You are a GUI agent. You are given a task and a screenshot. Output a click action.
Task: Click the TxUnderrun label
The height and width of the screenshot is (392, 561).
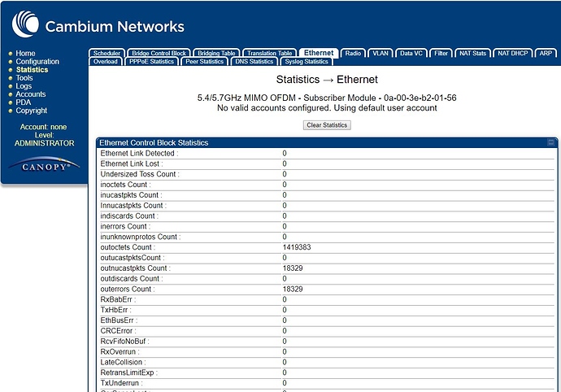[x=121, y=383]
